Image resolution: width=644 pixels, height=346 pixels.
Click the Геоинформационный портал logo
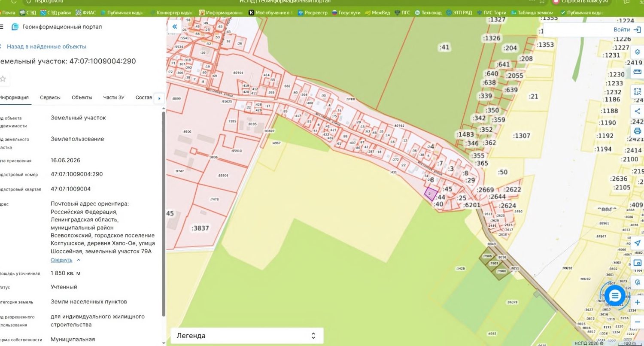click(x=57, y=27)
